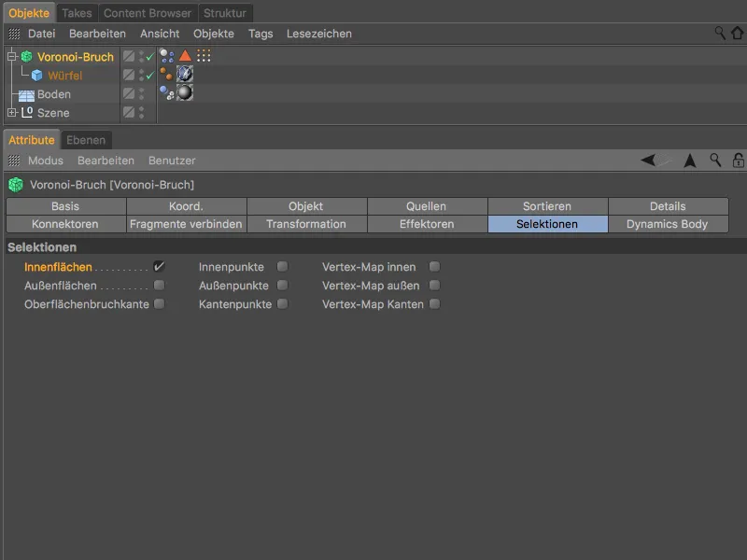Image resolution: width=747 pixels, height=560 pixels.
Task: Enable the Oberflächenbruchkante checkbox
Action: [159, 304]
